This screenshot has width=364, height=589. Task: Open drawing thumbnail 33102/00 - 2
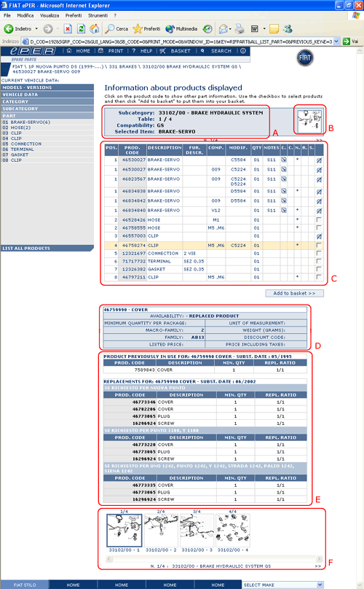(161, 530)
